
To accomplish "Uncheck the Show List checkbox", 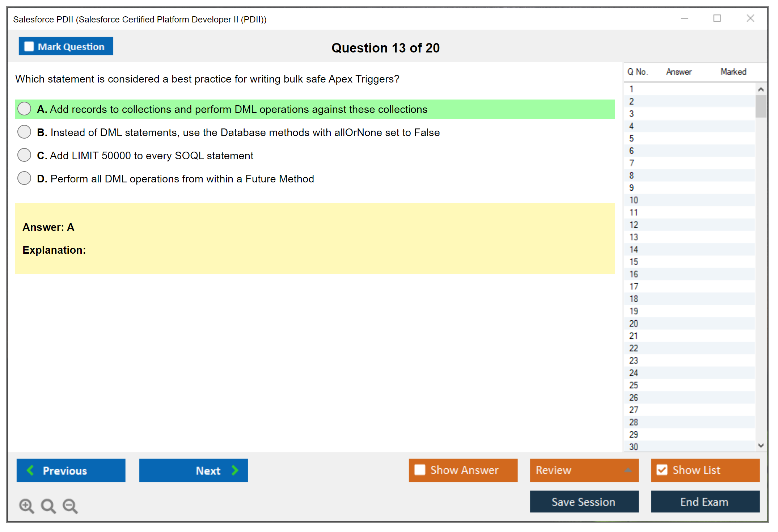I will click(662, 470).
